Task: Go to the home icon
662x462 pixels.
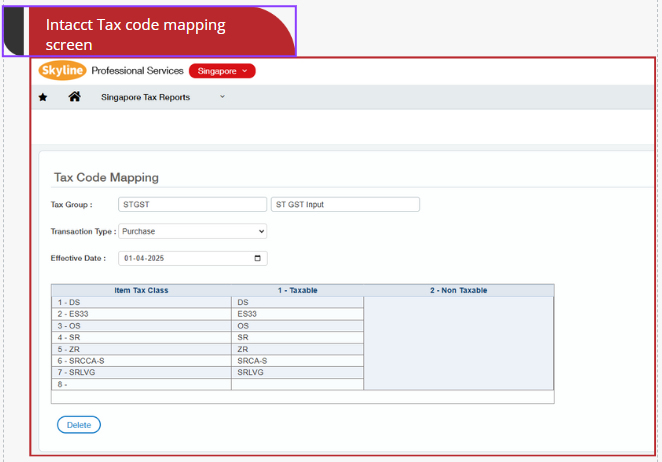Action: coord(74,97)
